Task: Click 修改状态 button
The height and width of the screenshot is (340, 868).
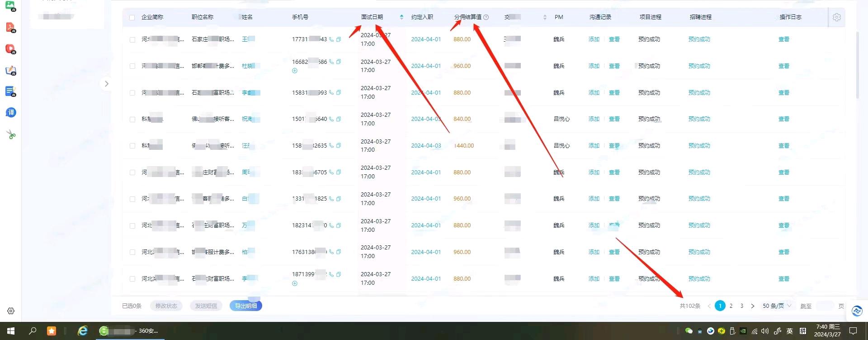Action: (x=166, y=306)
